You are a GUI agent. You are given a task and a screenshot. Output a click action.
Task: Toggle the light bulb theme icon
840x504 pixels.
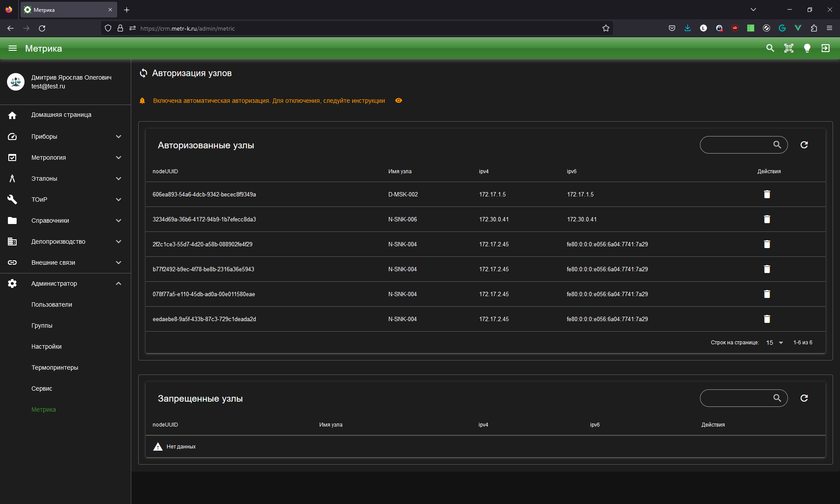pyautogui.click(x=807, y=48)
